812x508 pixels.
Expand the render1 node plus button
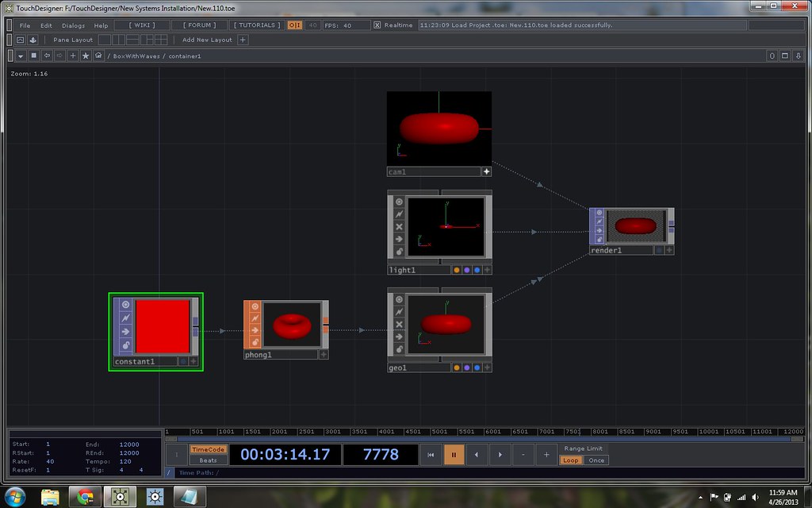point(669,250)
